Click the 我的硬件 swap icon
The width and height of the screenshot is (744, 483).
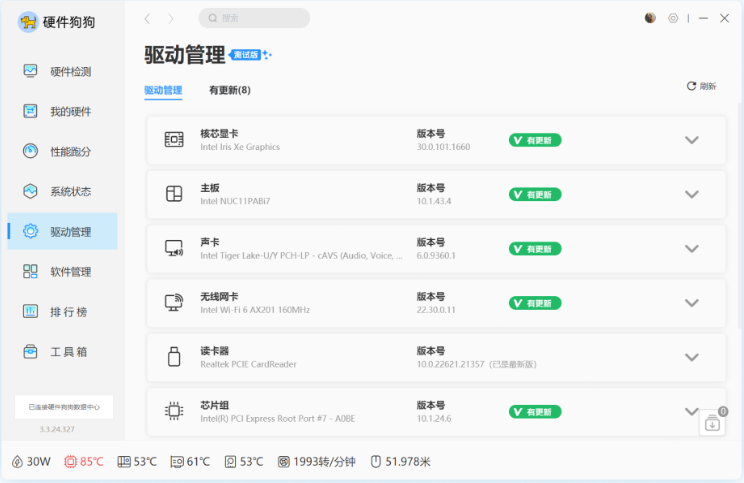pyautogui.click(x=30, y=111)
